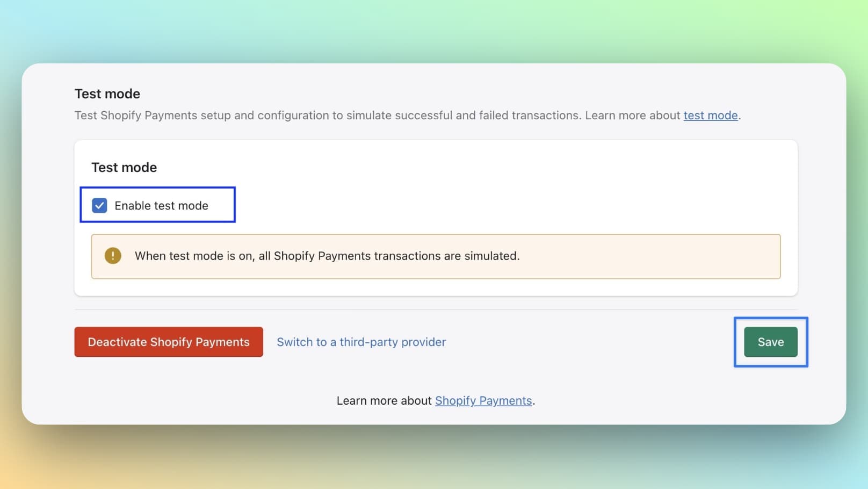Click the exclamation symbol near the simulation notice
The height and width of the screenshot is (489, 868).
pos(113,256)
